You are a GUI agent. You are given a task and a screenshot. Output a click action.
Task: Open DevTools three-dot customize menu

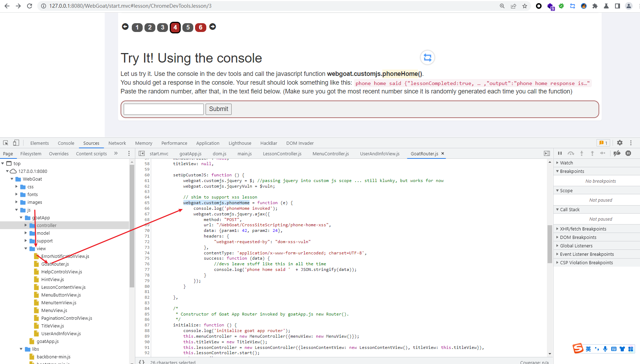pos(631,143)
